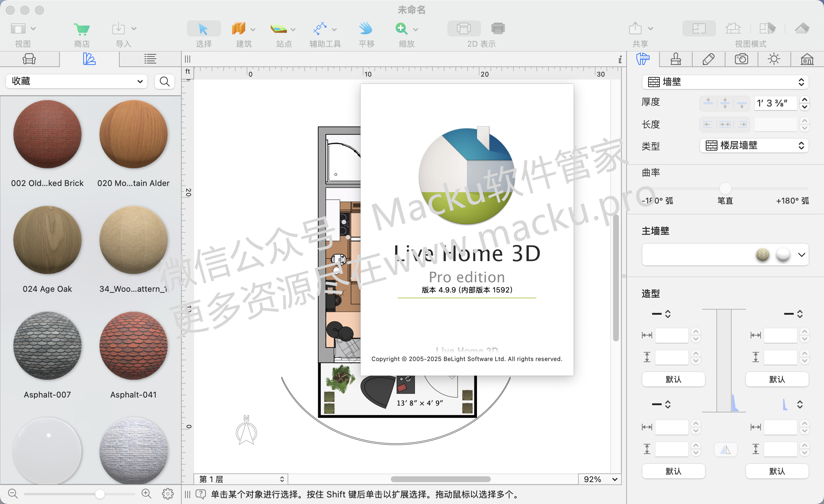This screenshot has width=824, height=504.
Task: Click the ft ruler units box
Action: pyautogui.click(x=188, y=71)
